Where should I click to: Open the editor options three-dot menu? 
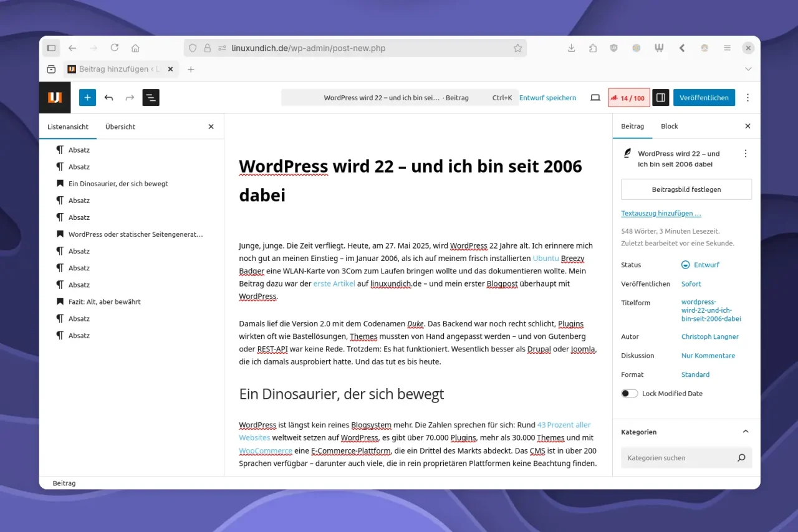pyautogui.click(x=748, y=98)
